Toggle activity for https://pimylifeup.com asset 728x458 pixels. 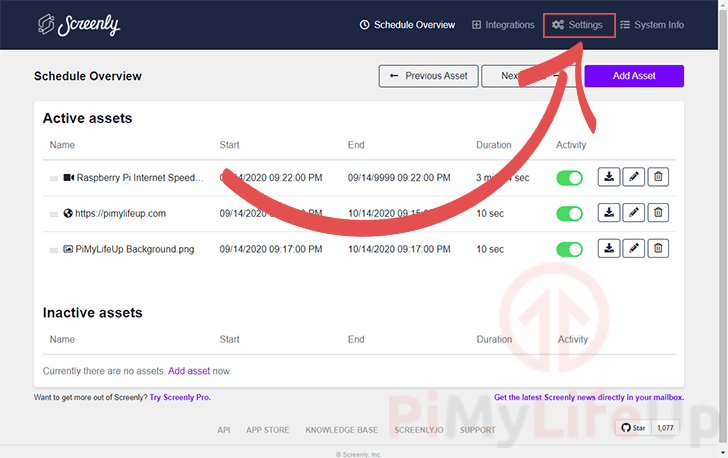569,214
